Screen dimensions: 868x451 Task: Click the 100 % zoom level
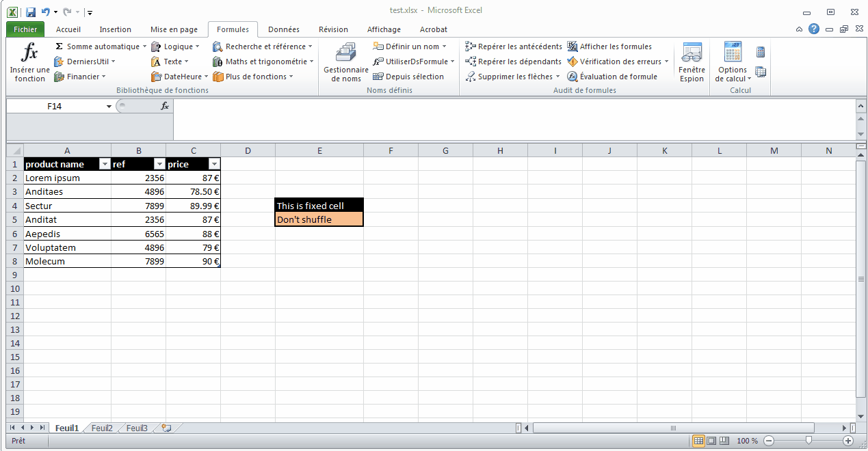coord(747,441)
